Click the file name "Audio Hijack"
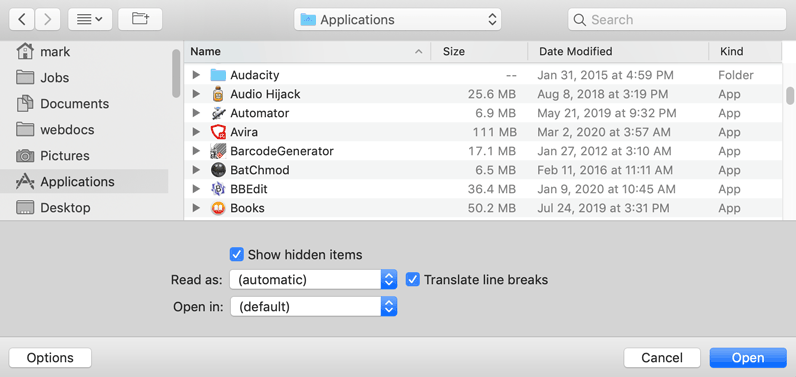This screenshot has width=796, height=377. coord(265,94)
